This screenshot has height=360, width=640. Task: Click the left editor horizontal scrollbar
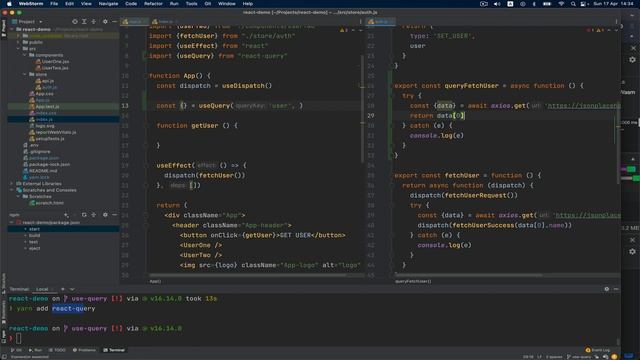247,275
